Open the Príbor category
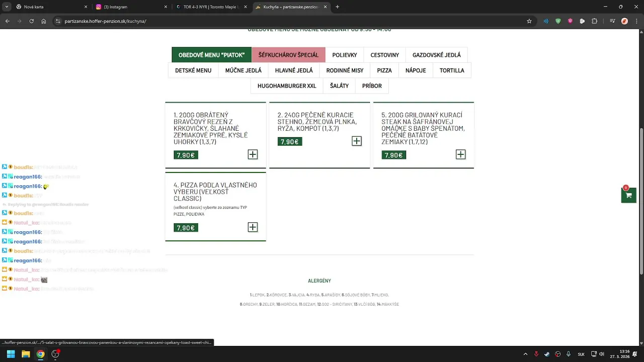 click(372, 86)
